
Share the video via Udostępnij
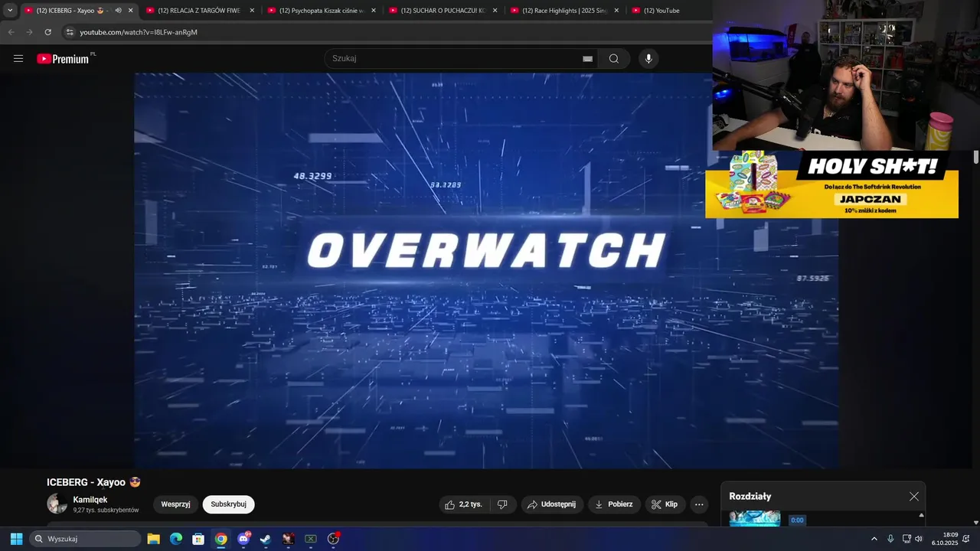552,504
